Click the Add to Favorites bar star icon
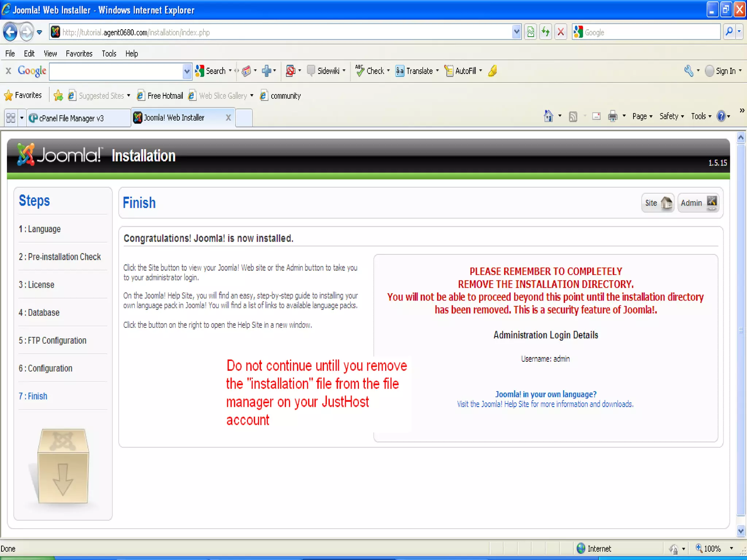This screenshot has width=747, height=560. [x=58, y=96]
